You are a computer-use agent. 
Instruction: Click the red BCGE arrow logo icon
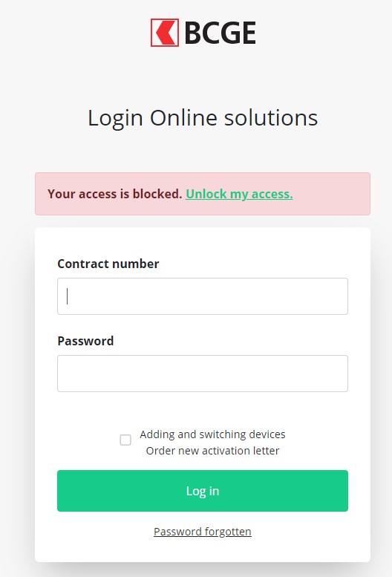pyautogui.click(x=165, y=33)
